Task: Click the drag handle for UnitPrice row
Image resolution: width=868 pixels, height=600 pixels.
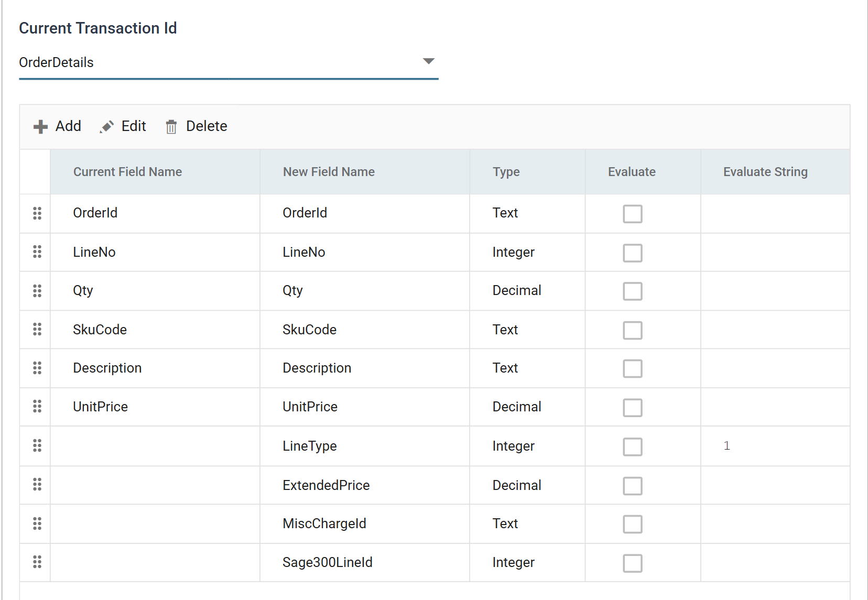Action: [x=37, y=406]
